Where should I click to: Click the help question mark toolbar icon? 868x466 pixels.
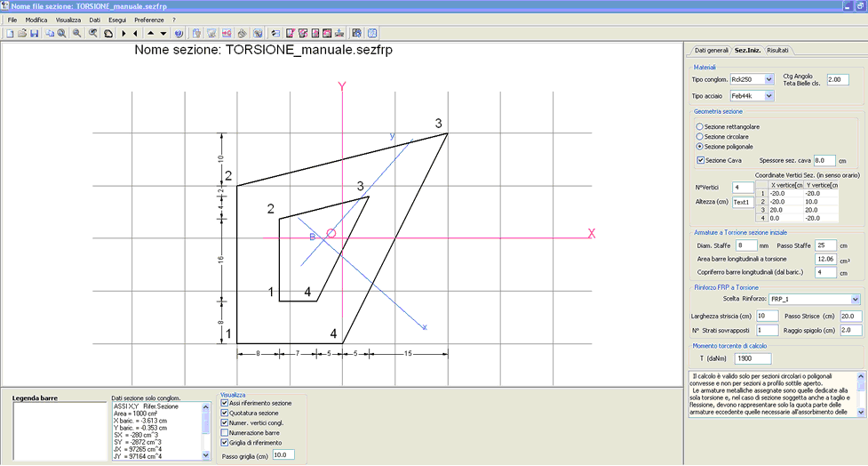click(179, 33)
